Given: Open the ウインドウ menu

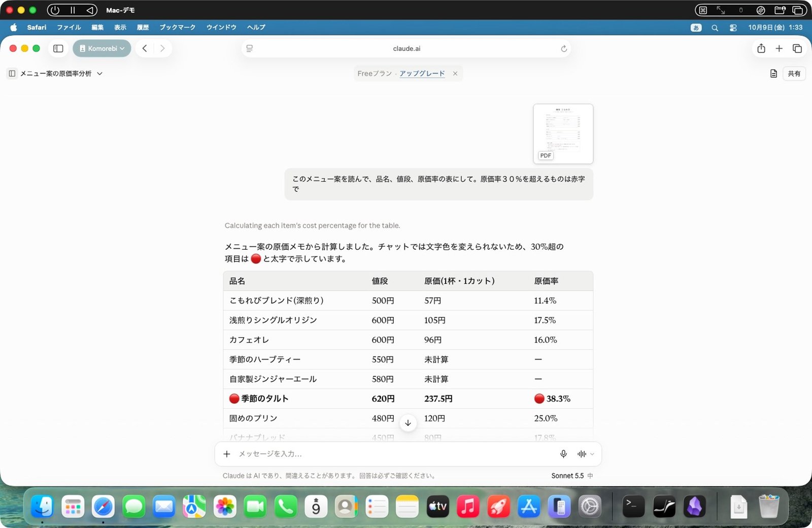Looking at the screenshot, I should pyautogui.click(x=221, y=27).
